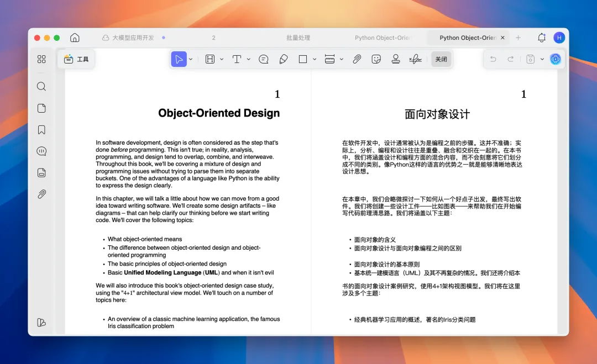
Task: Redo the last action
Action: point(511,59)
